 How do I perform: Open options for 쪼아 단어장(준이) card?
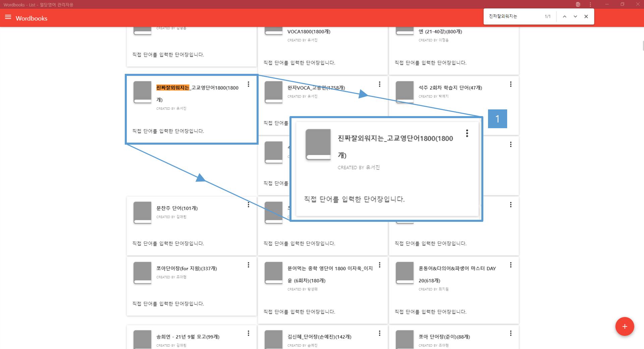click(511, 333)
